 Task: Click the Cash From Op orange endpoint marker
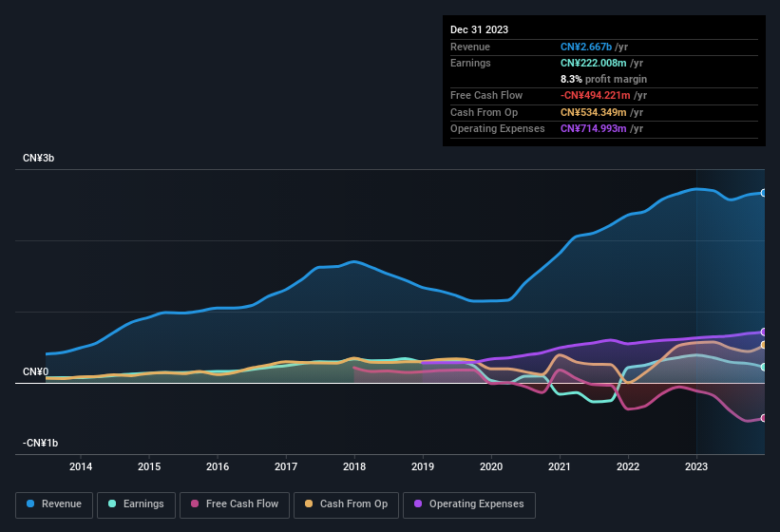click(x=763, y=345)
